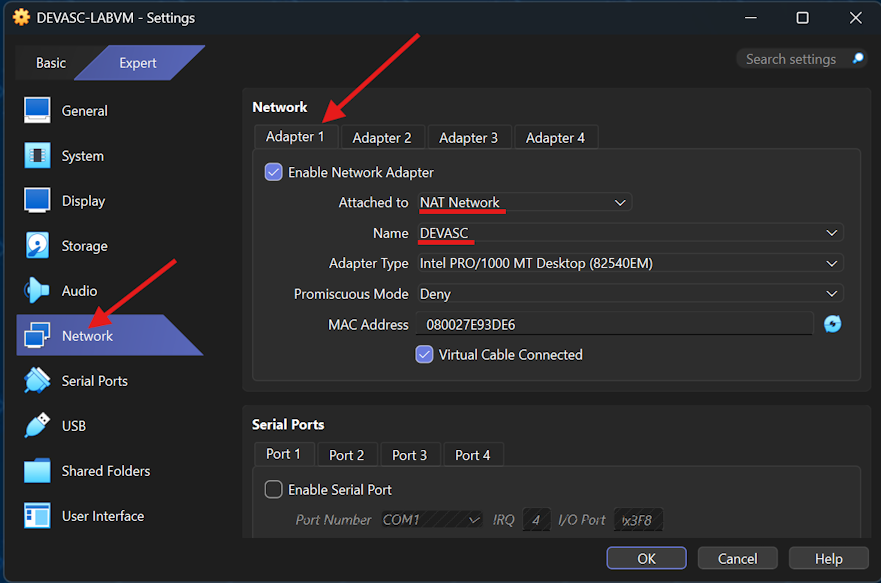The height and width of the screenshot is (583, 881).
Task: Uncheck Virtual Cable Connected
Action: [423, 354]
